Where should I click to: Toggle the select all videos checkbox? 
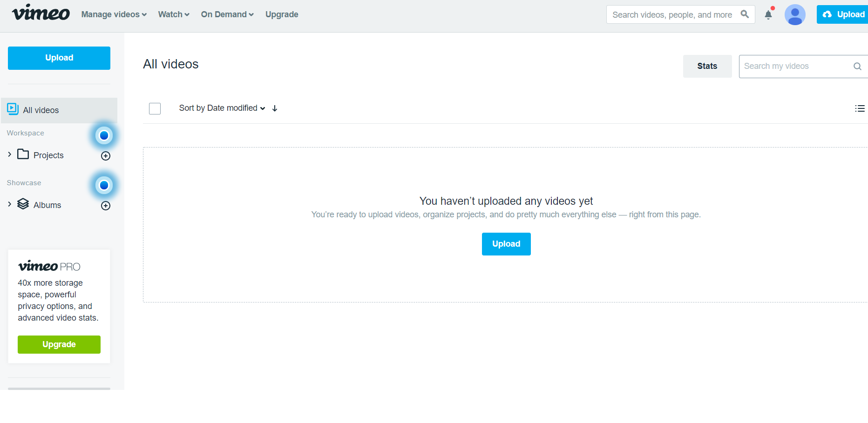155,108
